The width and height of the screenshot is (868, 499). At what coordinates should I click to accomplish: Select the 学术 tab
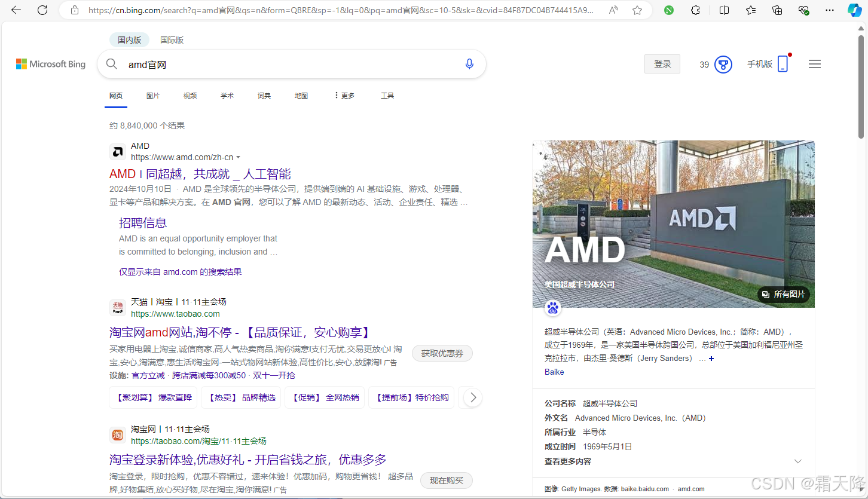pyautogui.click(x=227, y=96)
